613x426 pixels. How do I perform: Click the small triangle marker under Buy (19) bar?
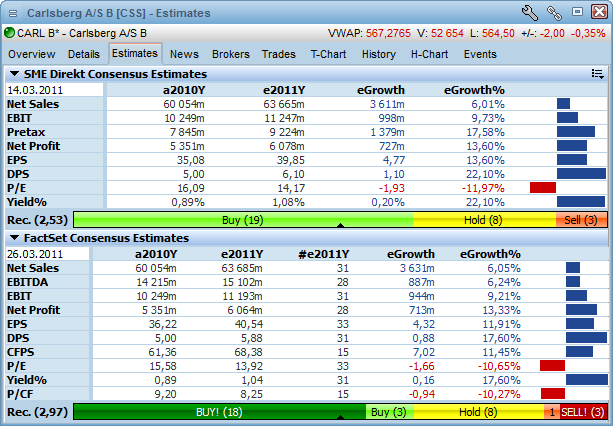(341, 226)
